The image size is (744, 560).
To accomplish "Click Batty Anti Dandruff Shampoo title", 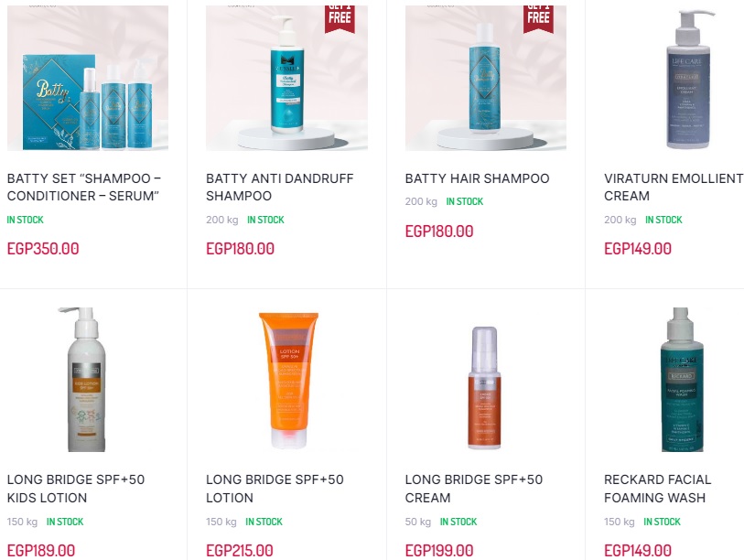I will [x=279, y=187].
